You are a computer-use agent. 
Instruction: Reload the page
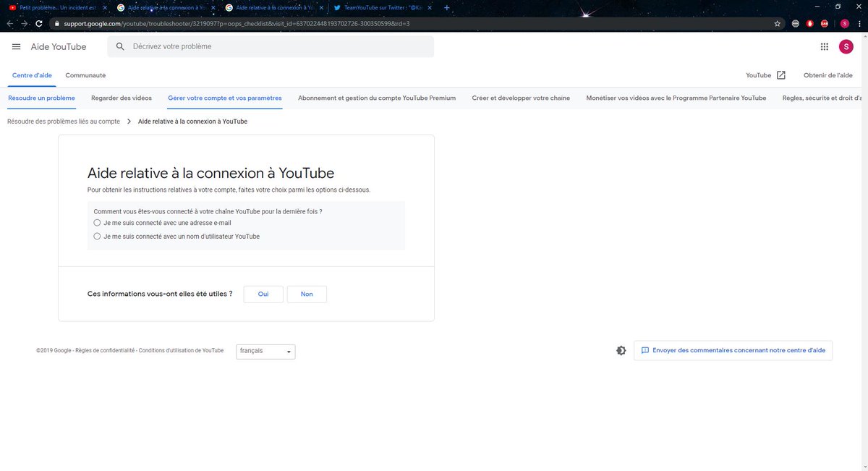click(x=38, y=23)
